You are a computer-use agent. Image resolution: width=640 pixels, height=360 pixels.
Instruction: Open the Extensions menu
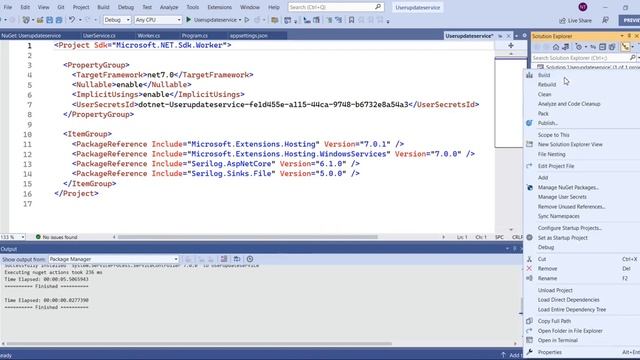coord(220,7)
